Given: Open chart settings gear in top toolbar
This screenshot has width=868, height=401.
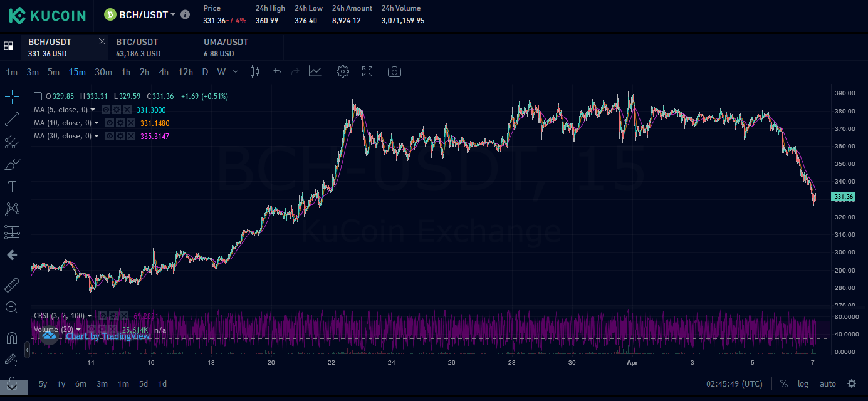Looking at the screenshot, I should click(342, 71).
